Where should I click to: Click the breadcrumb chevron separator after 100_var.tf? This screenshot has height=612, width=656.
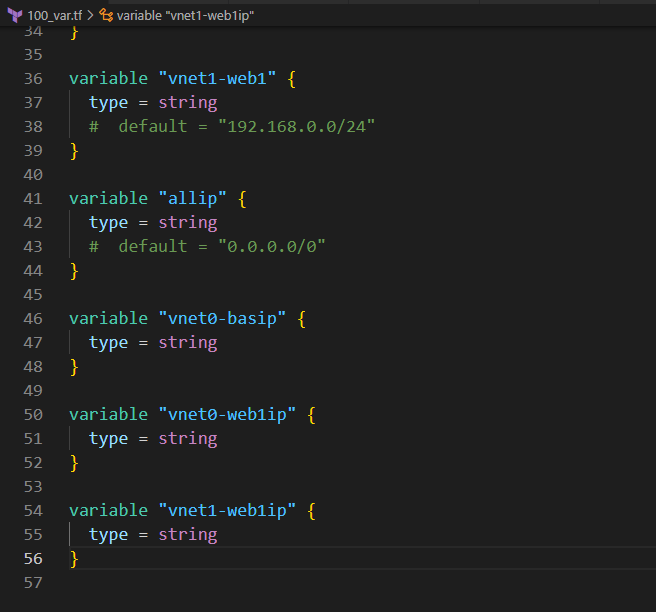click(90, 16)
